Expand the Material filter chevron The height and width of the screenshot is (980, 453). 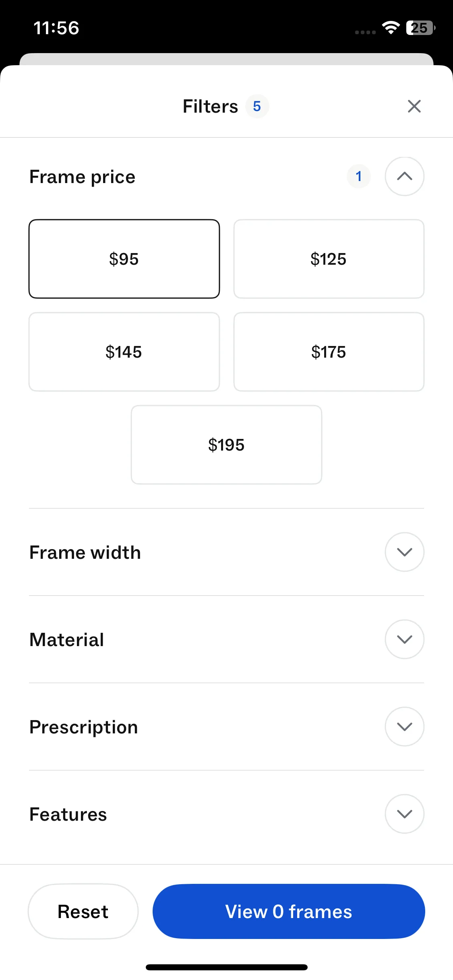click(404, 639)
